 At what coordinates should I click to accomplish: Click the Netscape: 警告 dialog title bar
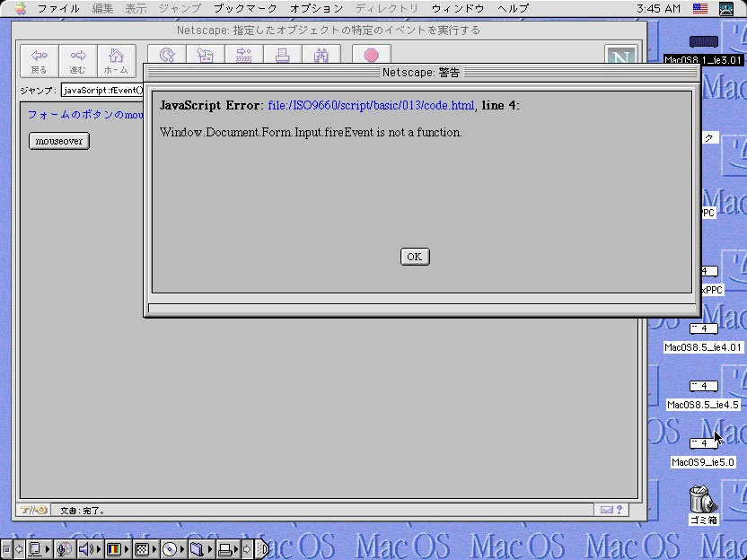pyautogui.click(x=421, y=73)
